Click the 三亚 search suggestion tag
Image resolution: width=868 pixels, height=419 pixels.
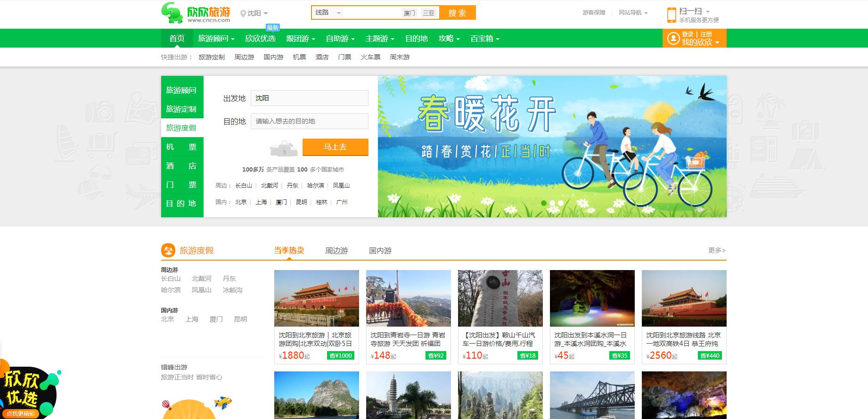click(428, 13)
